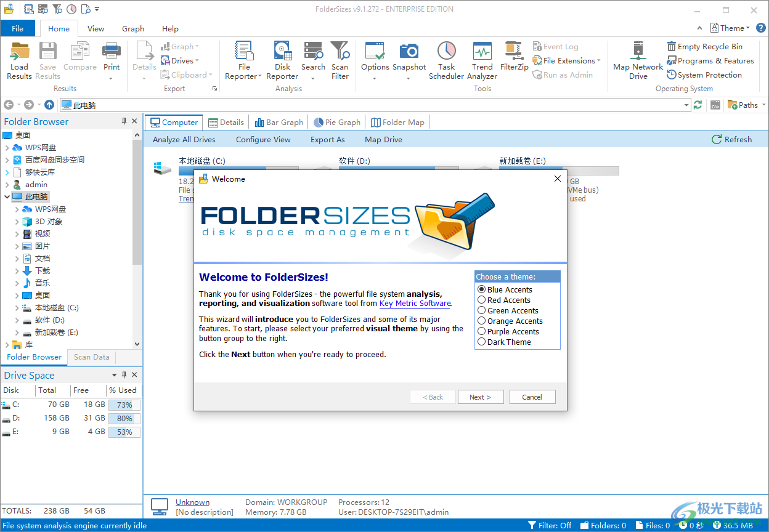The image size is (769, 532).
Task: Launch the Disk Reporter
Action: (282, 60)
